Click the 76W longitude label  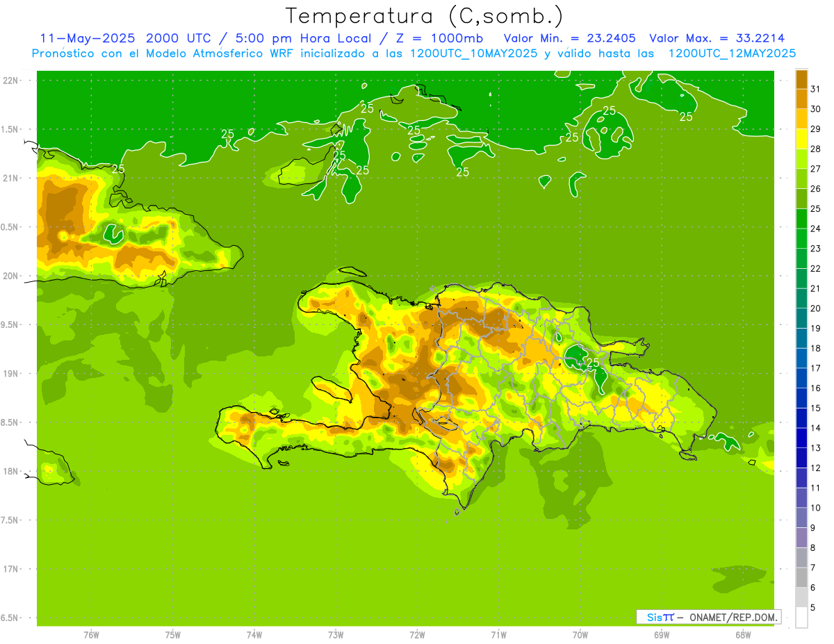pos(91,635)
